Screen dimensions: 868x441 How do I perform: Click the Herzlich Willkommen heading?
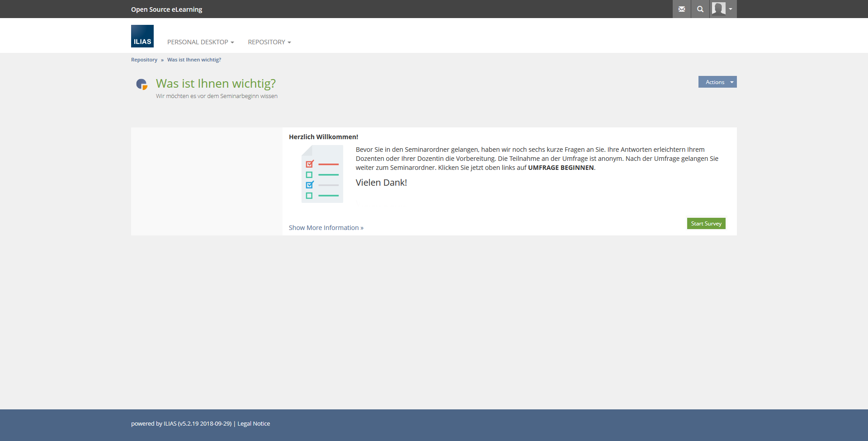[x=323, y=137]
